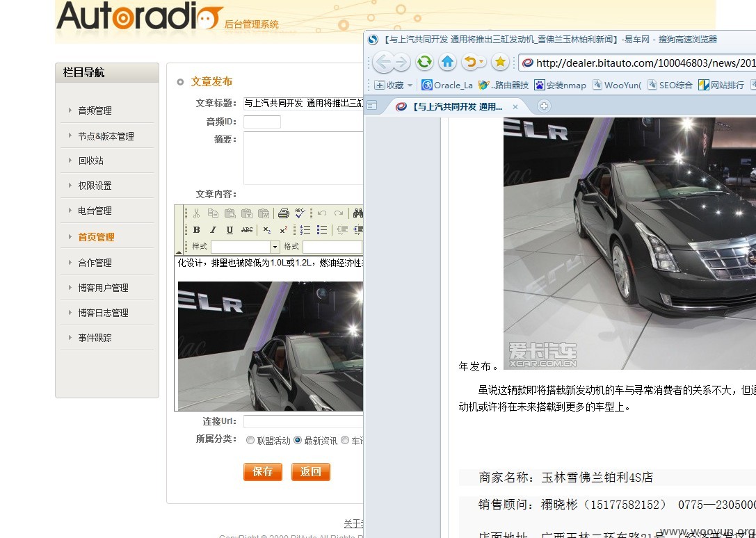Open the 网站排行 bookmark

coord(721,85)
